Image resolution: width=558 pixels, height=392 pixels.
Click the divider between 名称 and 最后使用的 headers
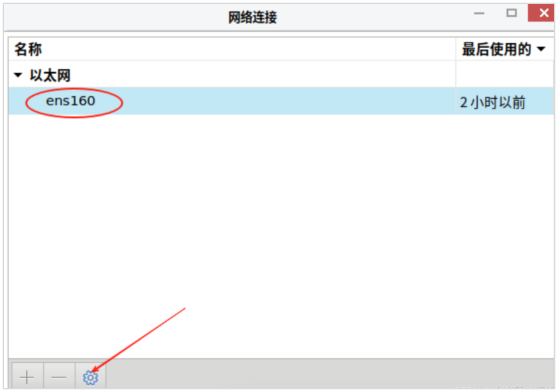(x=455, y=49)
